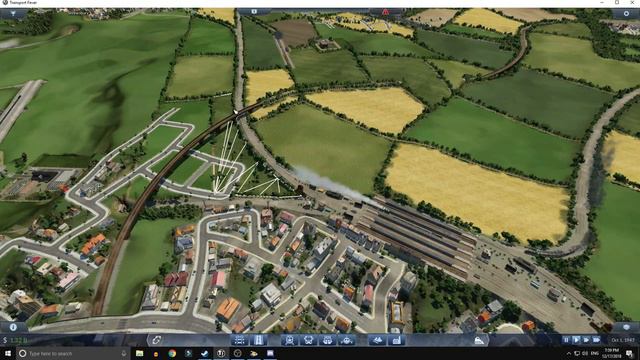Click the money balance display
Image resolution: width=640 pixels, height=360 pixels.
16,340
